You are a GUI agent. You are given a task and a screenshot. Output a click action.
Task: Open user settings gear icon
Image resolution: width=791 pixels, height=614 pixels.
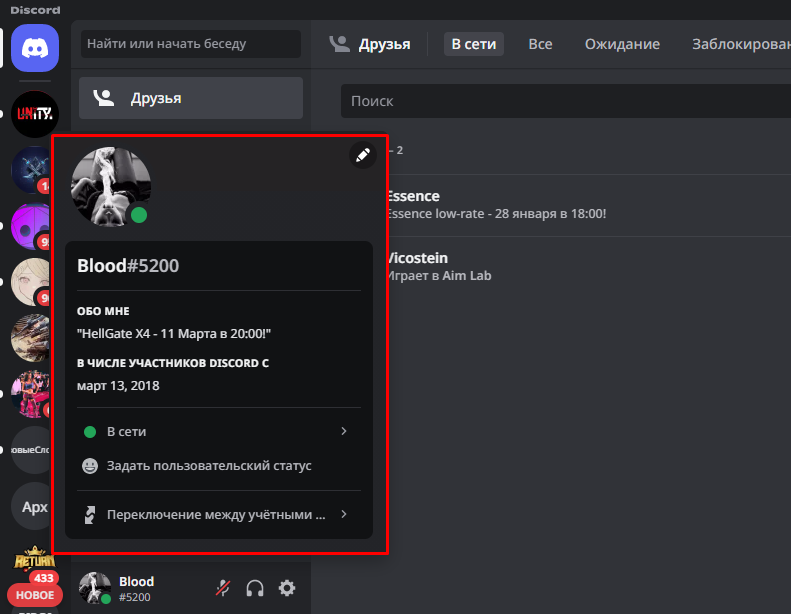(x=287, y=588)
